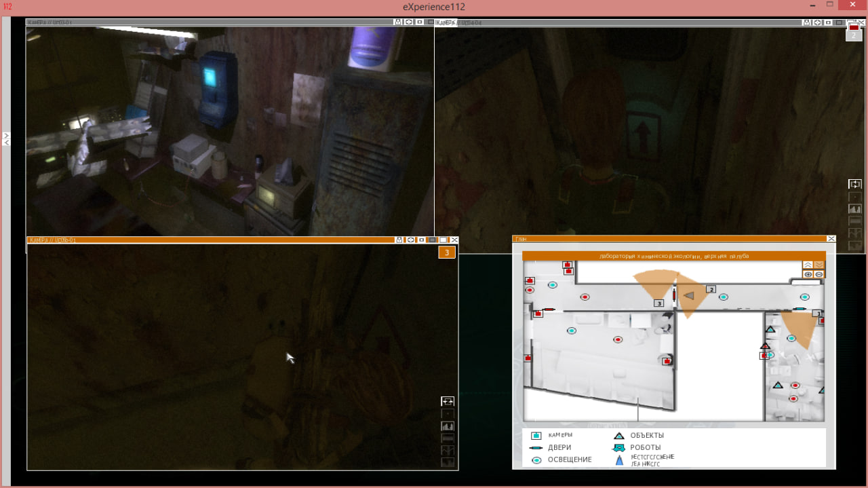The width and height of the screenshot is (868, 488).
Task: Toggle red door on left side of corridor
Action: (x=548, y=309)
